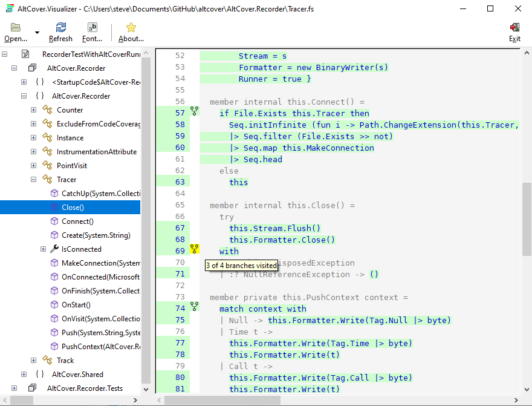
Task: Expand the ExcludeFromCodeCoverage class node
Action: tap(33, 123)
